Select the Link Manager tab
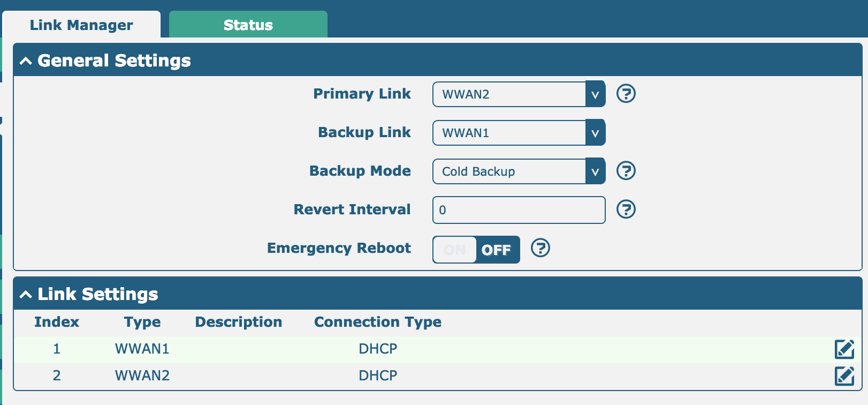The width and height of the screenshot is (868, 405). (81, 25)
